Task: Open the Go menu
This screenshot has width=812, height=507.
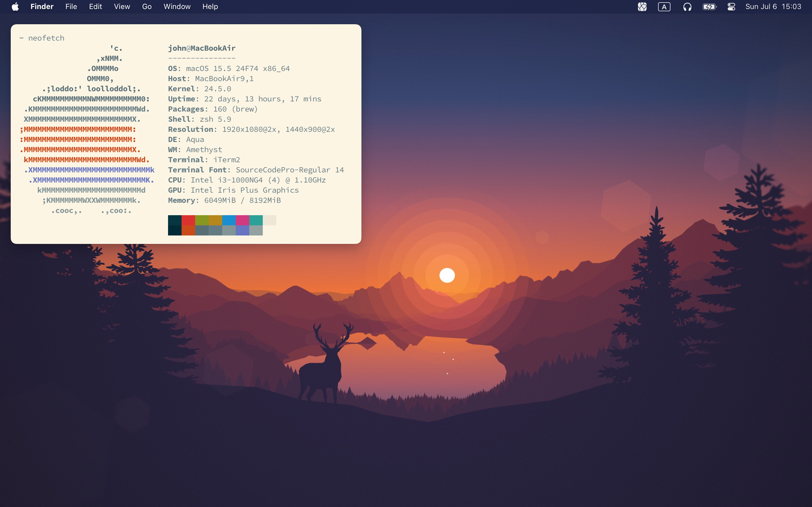Action: (x=147, y=6)
